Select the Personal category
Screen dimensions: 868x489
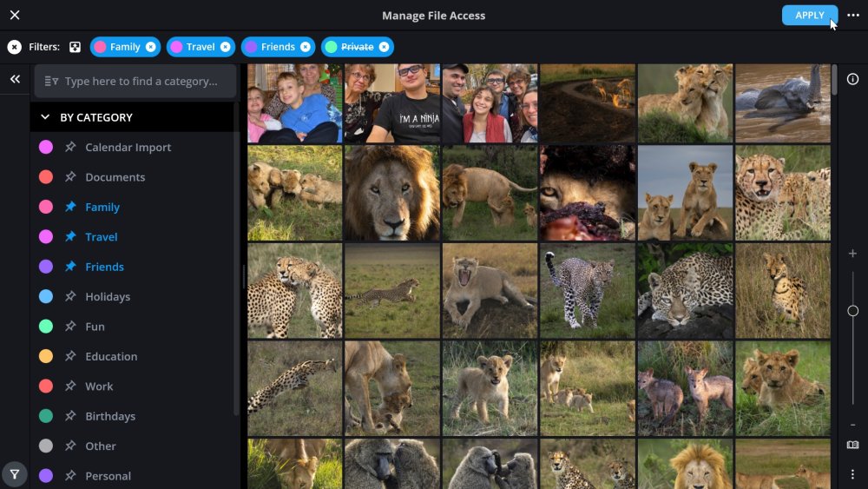pos(108,476)
